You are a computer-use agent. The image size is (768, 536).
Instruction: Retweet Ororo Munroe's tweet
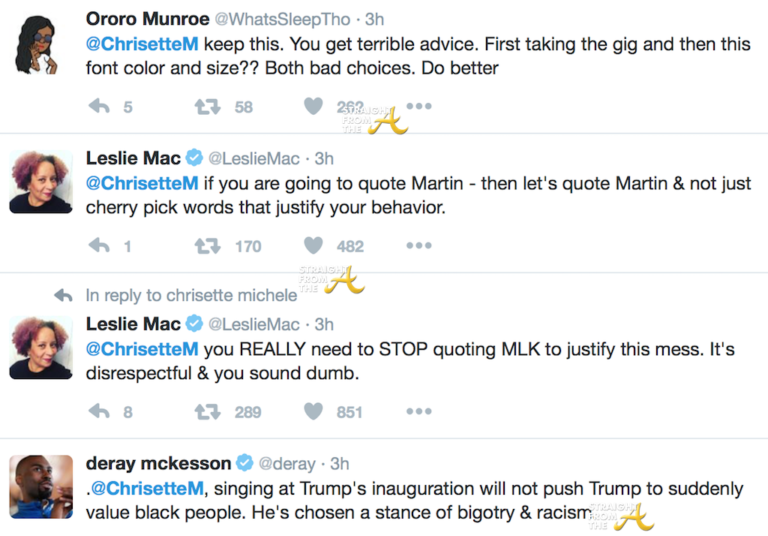(x=206, y=107)
